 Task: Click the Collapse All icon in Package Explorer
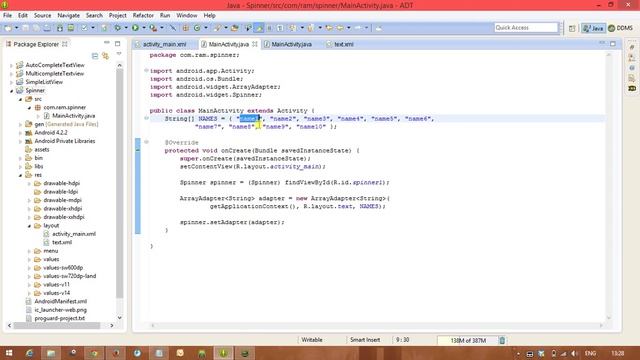pos(95,56)
